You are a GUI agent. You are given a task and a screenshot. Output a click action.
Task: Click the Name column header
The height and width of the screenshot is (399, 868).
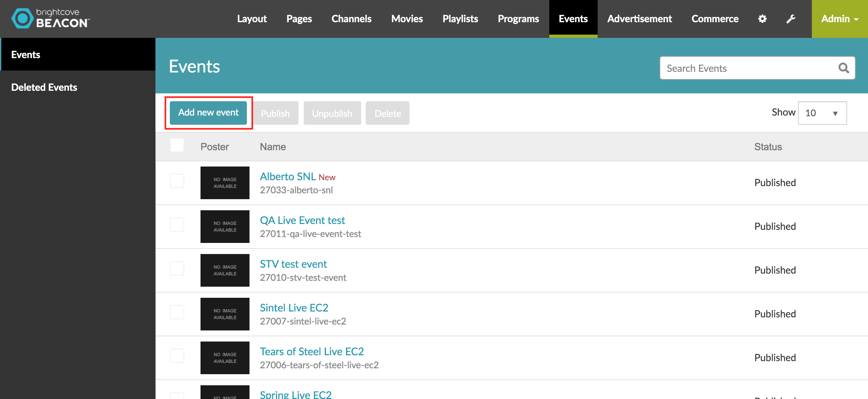coord(273,147)
